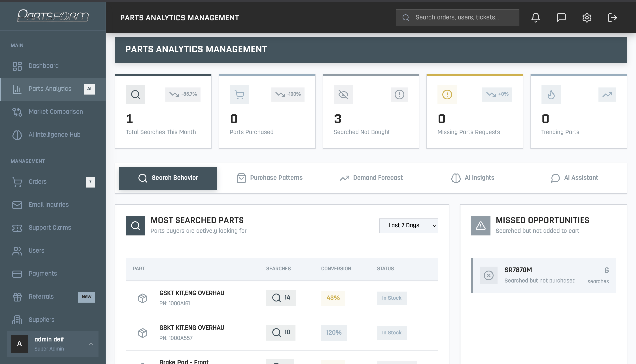This screenshot has width=636, height=364.
Task: Click the box icon for PN: 1000A557
Action: click(143, 333)
